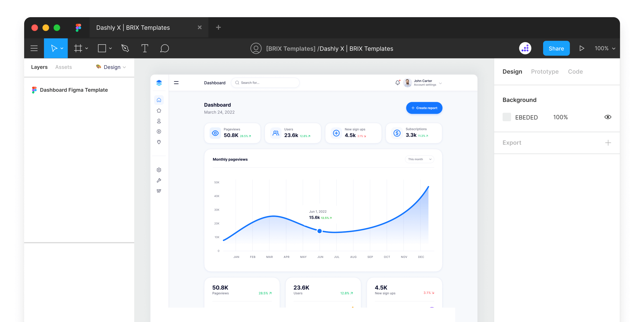
Task: Click the Share button
Action: pos(557,49)
